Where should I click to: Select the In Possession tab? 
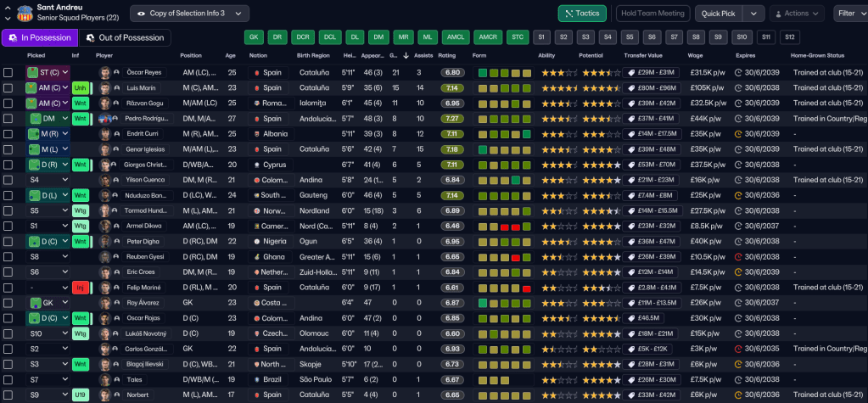click(x=38, y=37)
